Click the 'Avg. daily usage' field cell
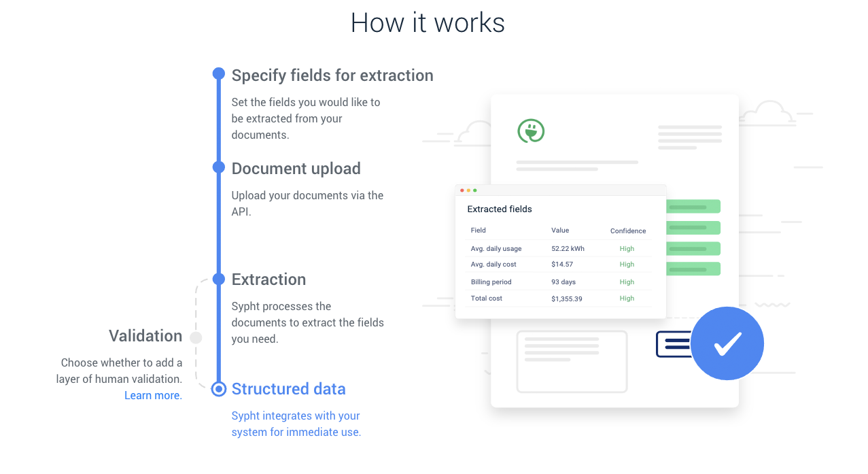 coord(496,249)
